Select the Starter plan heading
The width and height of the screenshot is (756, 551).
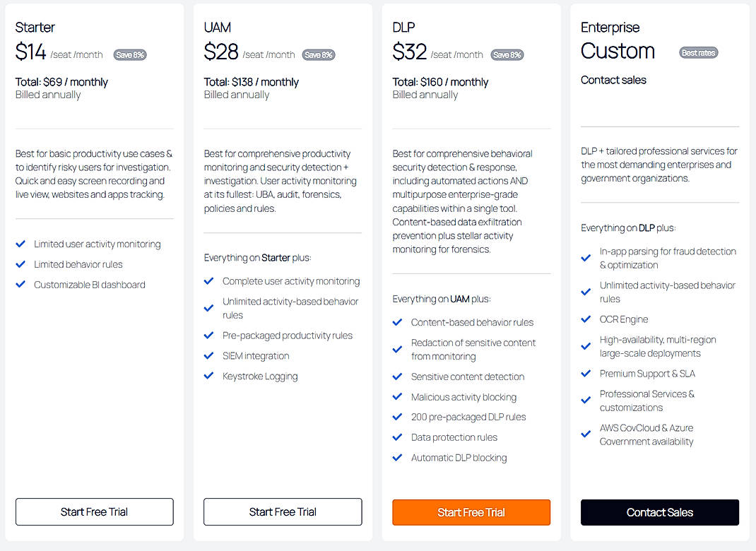[35, 27]
